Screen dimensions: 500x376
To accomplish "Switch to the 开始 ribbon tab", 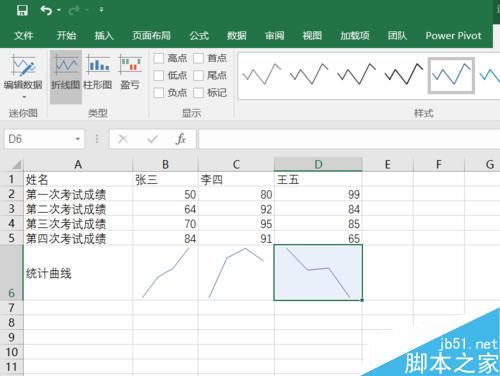I will (66, 35).
